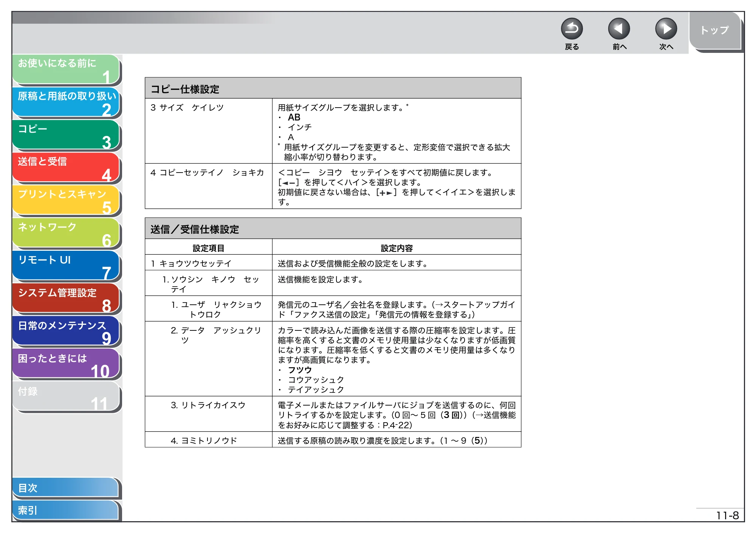Click row '1. ソウシン キノウ セッテイ'
756x534 pixels.
point(333,283)
